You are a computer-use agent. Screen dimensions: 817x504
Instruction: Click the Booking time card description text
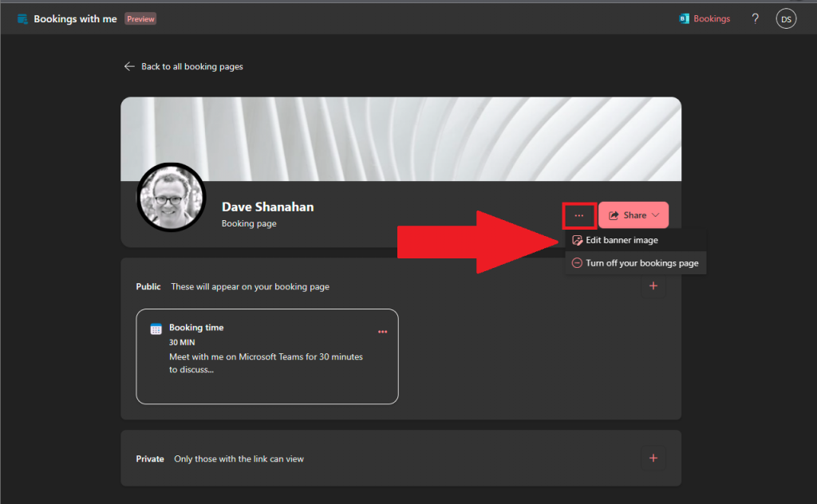(x=266, y=363)
